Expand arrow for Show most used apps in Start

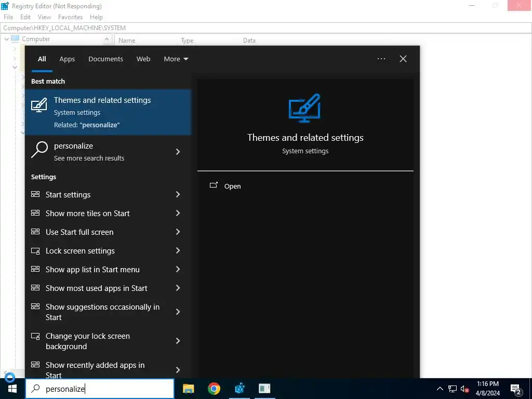tap(178, 288)
